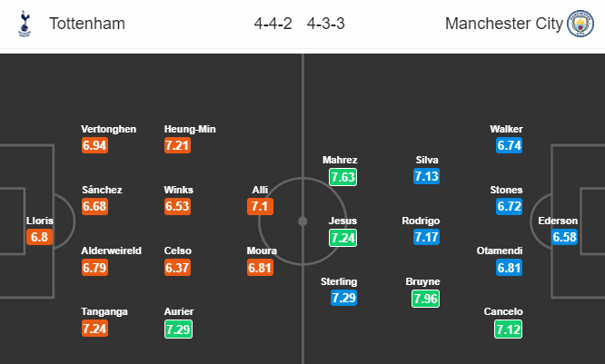Click Ederson's 6.58 rating badge
605x364 pixels.
click(x=564, y=237)
